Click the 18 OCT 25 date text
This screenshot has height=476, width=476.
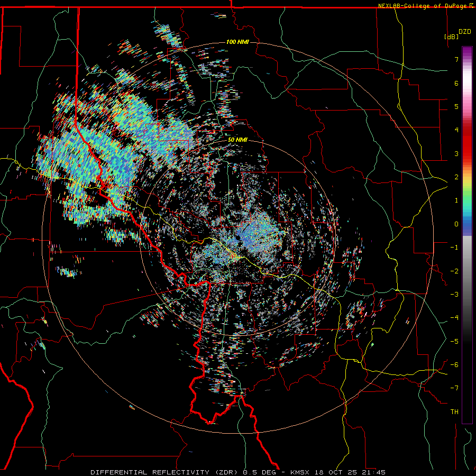pyautogui.click(x=335, y=472)
